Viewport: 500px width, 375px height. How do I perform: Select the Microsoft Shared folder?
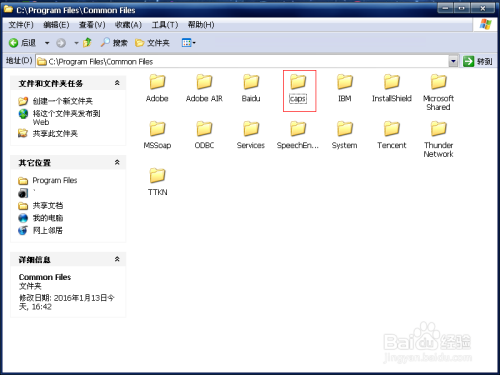(x=438, y=92)
